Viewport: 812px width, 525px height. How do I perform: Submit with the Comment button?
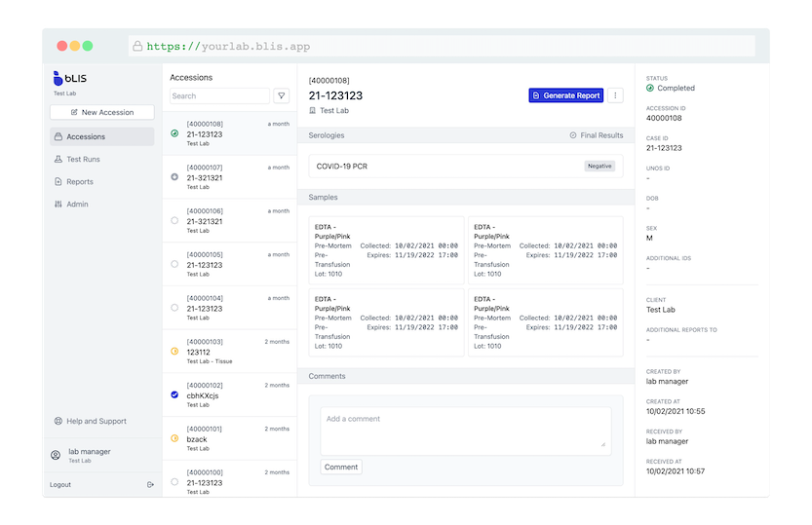341,467
